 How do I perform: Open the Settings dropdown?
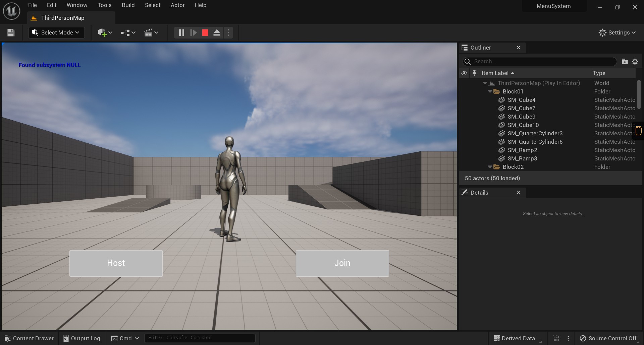pyautogui.click(x=617, y=32)
